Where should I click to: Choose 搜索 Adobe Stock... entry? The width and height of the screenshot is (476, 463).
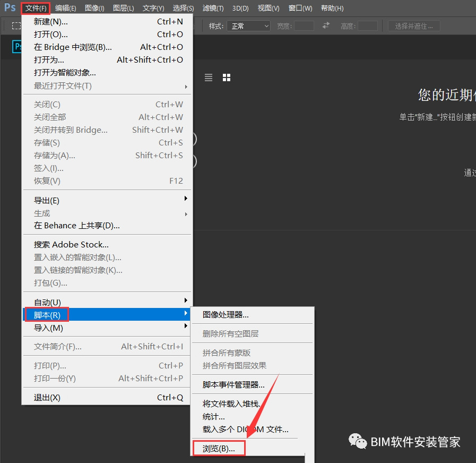coord(107,245)
